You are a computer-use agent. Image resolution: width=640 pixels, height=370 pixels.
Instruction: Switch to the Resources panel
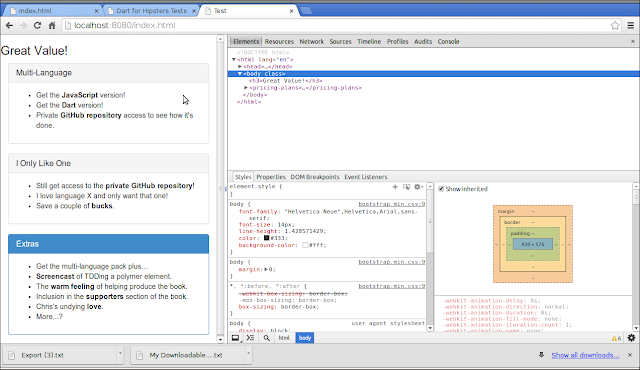(279, 42)
